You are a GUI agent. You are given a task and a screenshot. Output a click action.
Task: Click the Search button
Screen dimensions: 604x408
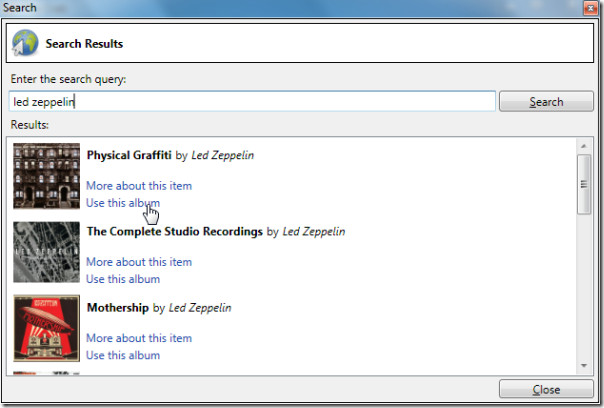(x=546, y=102)
